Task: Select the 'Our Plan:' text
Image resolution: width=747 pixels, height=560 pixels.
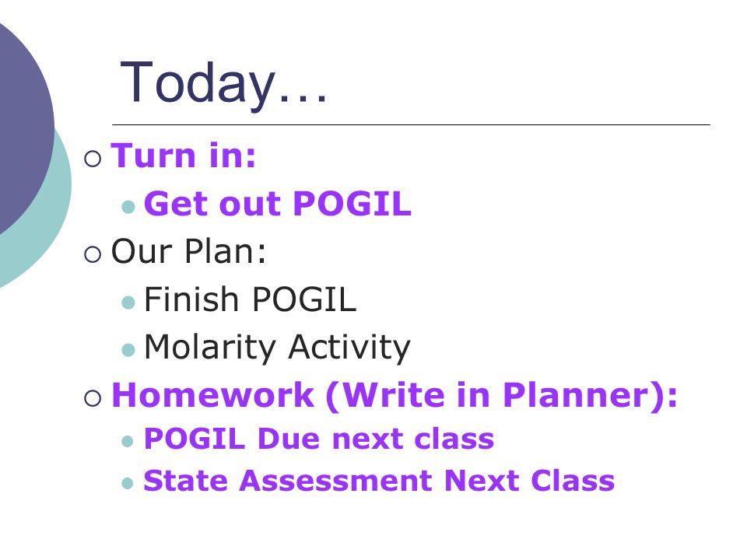Action: tap(188, 251)
